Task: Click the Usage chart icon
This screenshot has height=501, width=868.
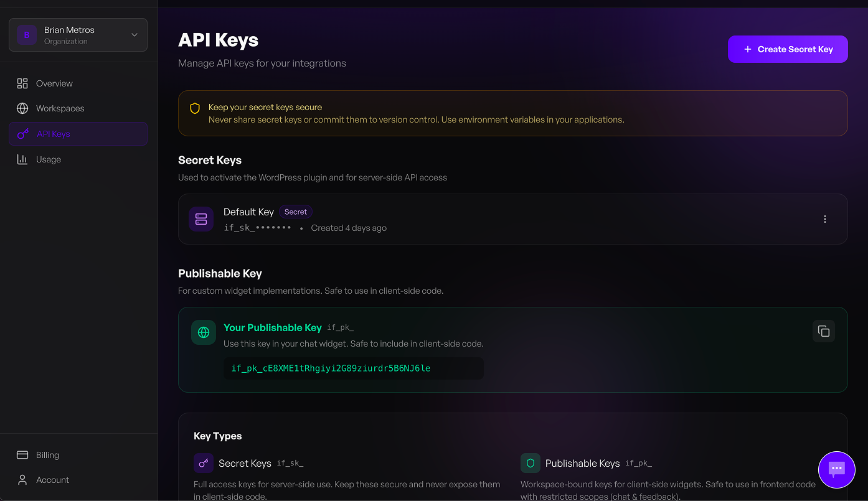Action: [22, 159]
